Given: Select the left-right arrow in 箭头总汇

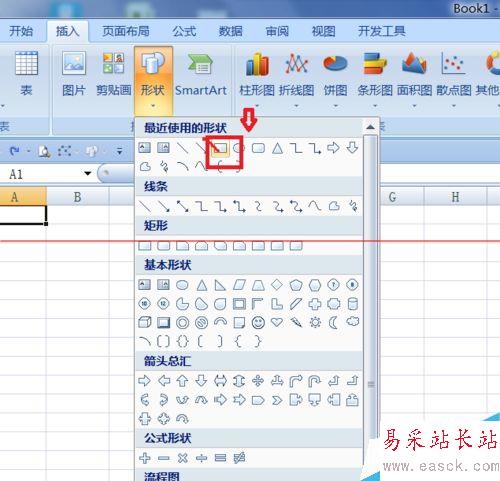Looking at the screenshot, I should coord(220,380).
